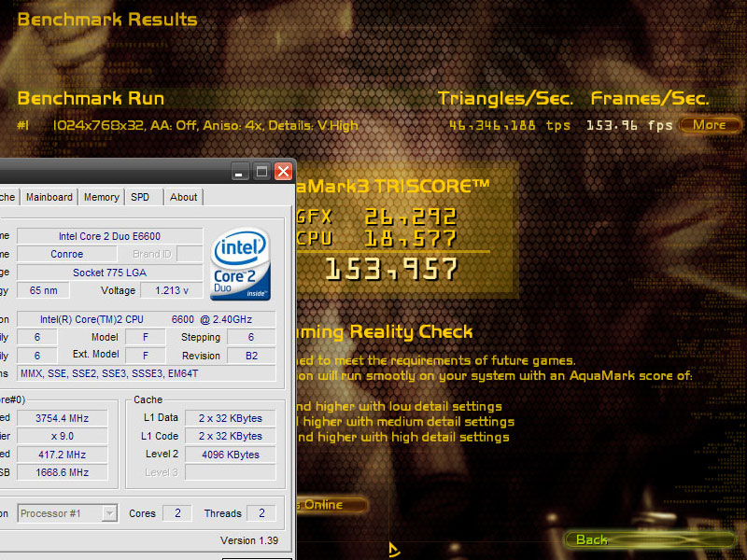Click the Back button in AquaMark
This screenshot has width=747, height=560.
pyautogui.click(x=650, y=539)
